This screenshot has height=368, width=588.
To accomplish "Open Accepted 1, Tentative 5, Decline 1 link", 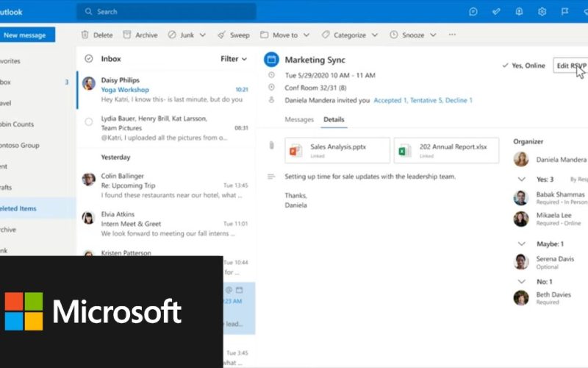I will (423, 100).
